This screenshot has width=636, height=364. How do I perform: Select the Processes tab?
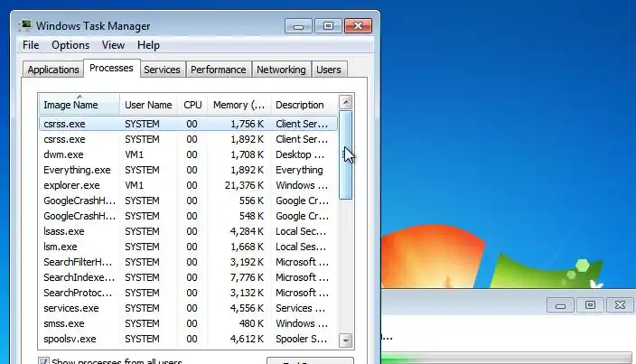pos(111,68)
